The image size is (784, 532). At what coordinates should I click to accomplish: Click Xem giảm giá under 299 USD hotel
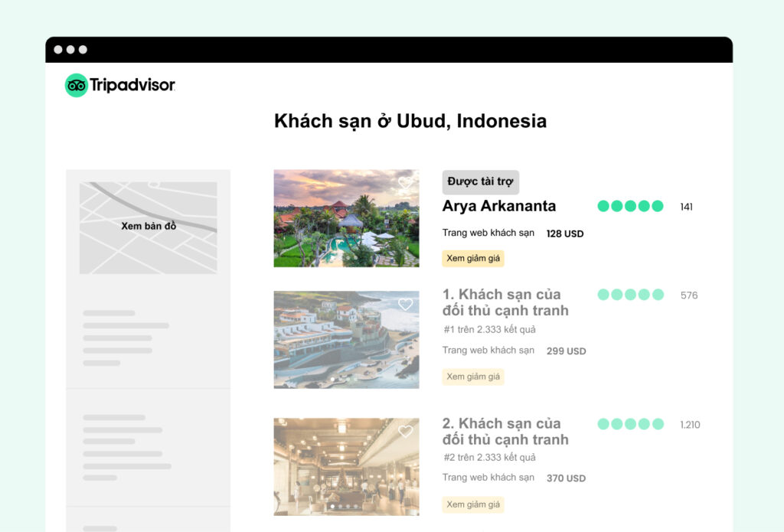coord(473,377)
